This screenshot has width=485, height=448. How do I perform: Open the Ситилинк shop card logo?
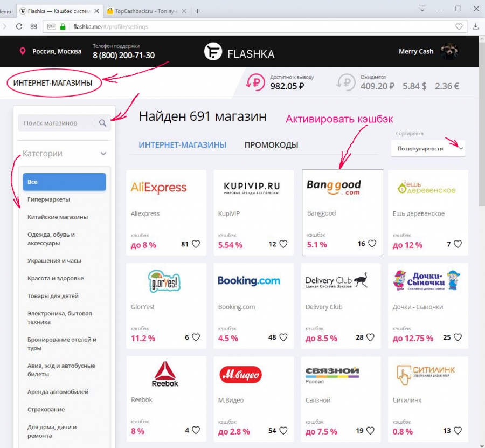426,375
